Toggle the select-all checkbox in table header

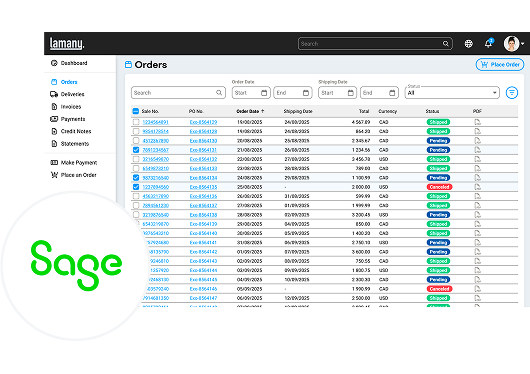(x=136, y=111)
